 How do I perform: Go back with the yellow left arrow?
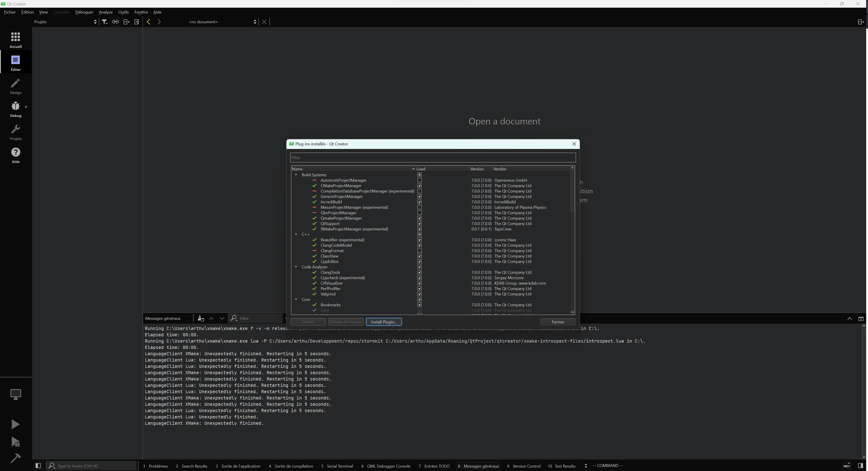(x=149, y=22)
